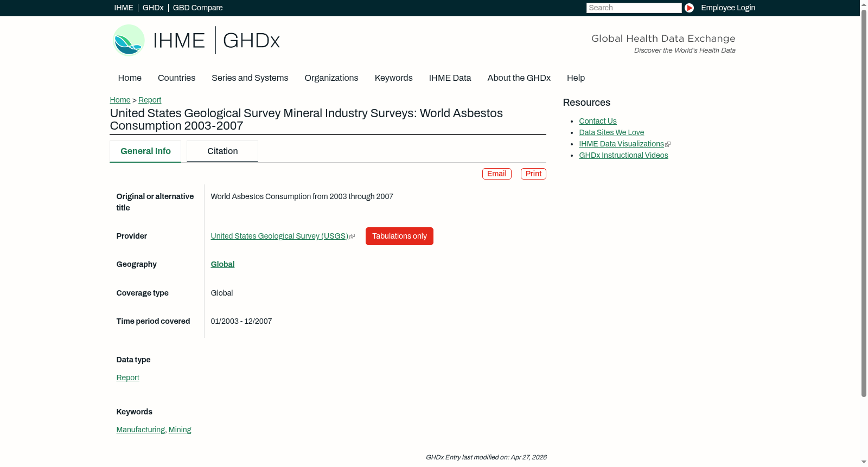Click the Email button
The height and width of the screenshot is (467, 868).
click(496, 174)
